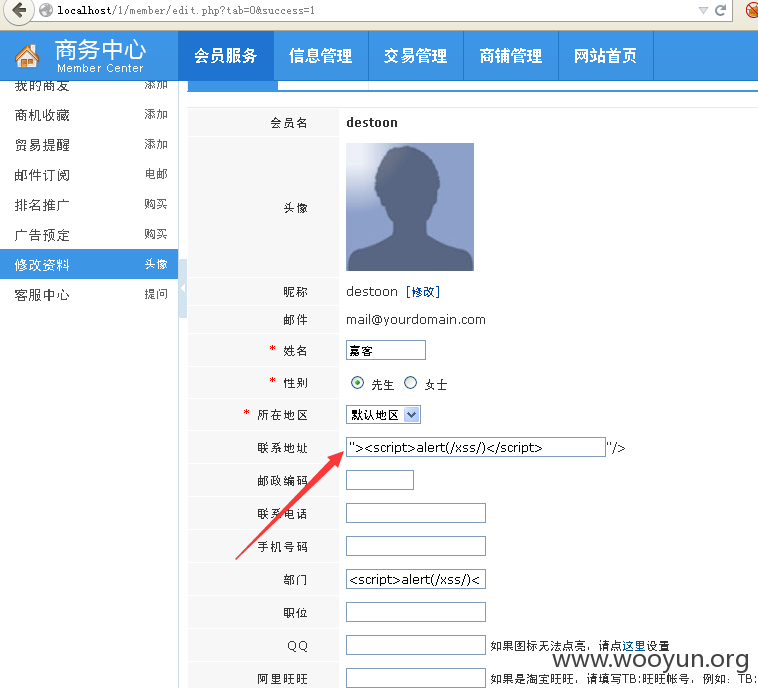Open 商机收藏 in the sidebar
This screenshot has width=758, height=688.
(x=42, y=115)
